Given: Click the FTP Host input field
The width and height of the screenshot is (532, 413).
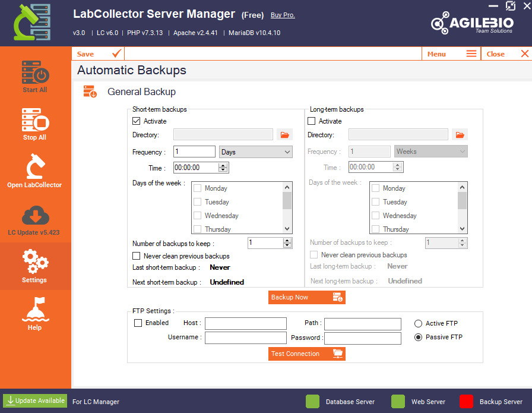Looking at the screenshot, I should (246, 323).
